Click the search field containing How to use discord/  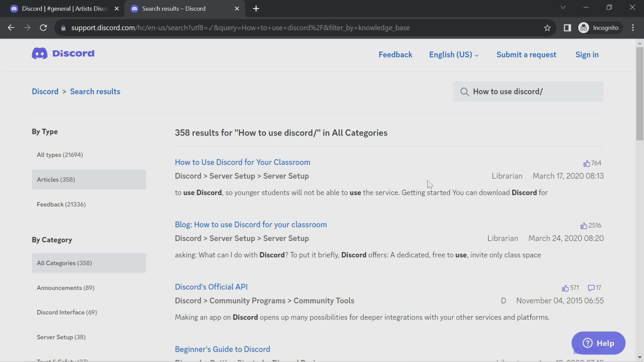click(528, 92)
